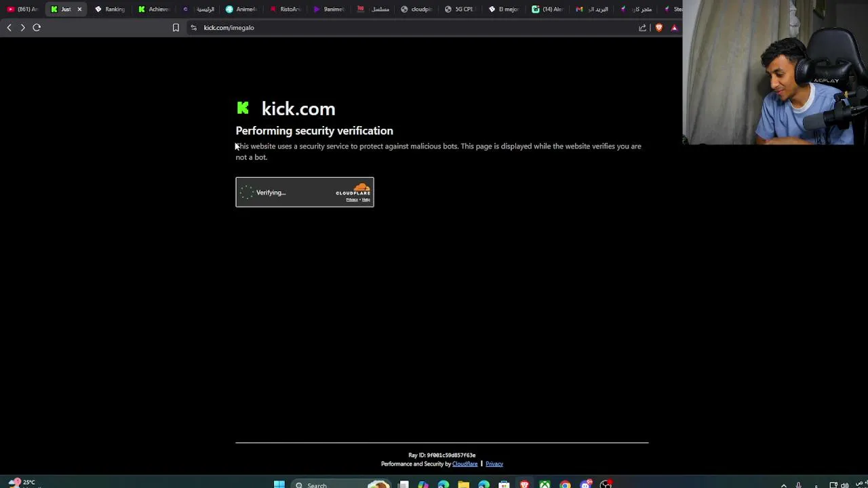Close the active Kick tab
Screen dimensions: 868x488
tap(79, 9)
